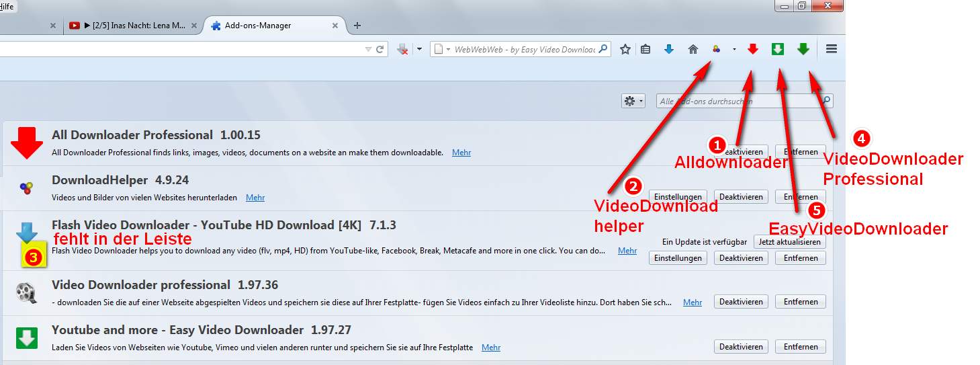980x365 pixels.
Task: Open the DownloadHelper toolbar dropdown arrow
Action: point(734,49)
